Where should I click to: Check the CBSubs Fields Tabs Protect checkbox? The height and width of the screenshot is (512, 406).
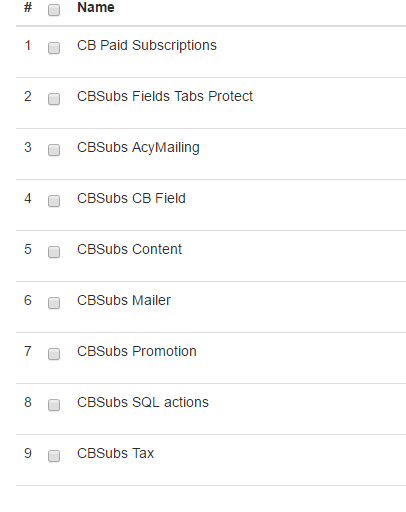tap(54, 99)
